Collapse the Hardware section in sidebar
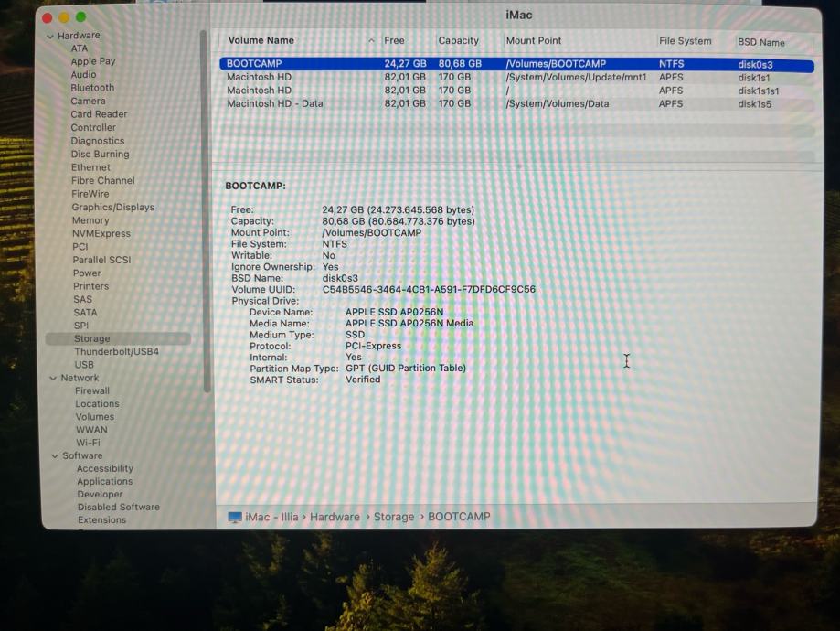The width and height of the screenshot is (840, 631). click(50, 36)
